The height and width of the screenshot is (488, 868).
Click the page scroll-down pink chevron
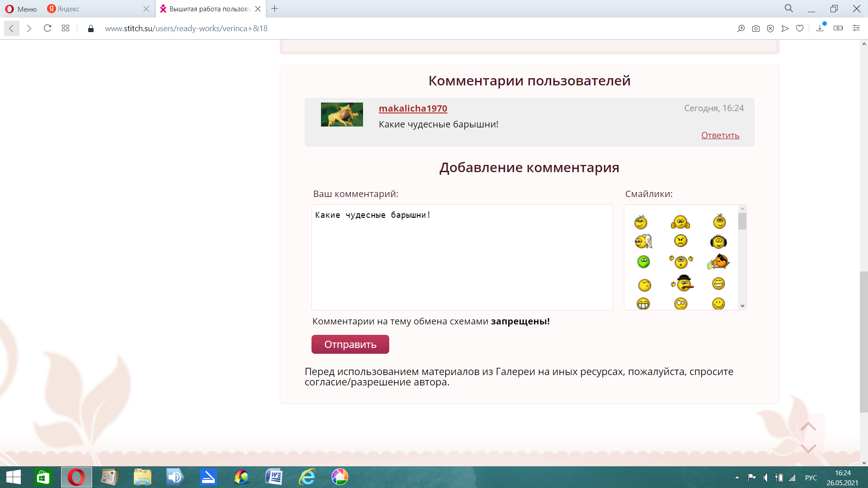point(808,448)
